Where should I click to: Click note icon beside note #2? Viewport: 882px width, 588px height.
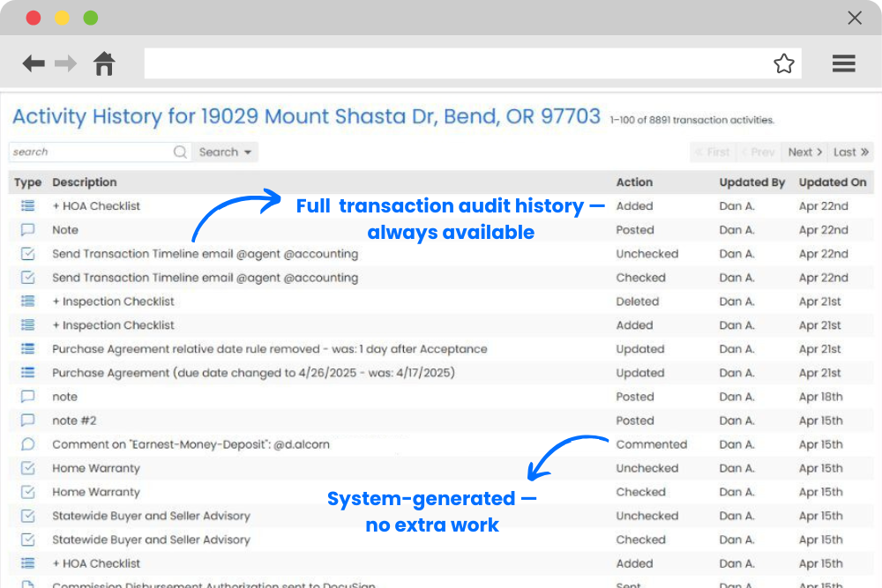pos(27,420)
